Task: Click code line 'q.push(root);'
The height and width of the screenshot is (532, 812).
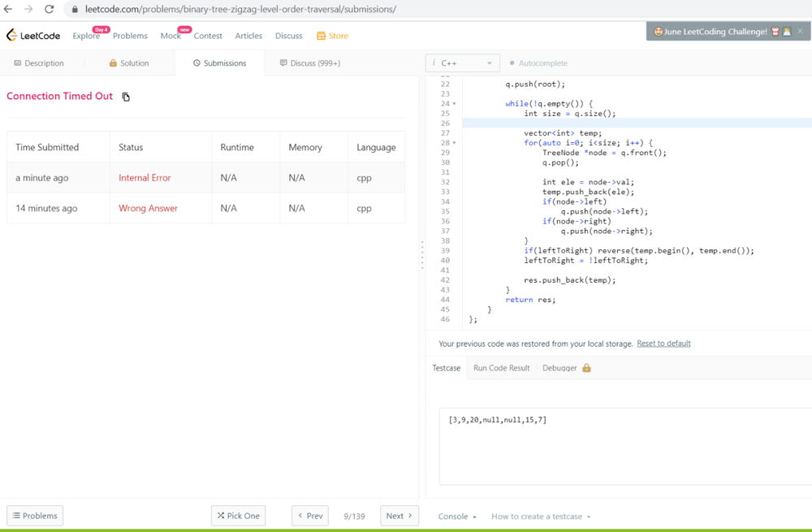Action: point(535,84)
